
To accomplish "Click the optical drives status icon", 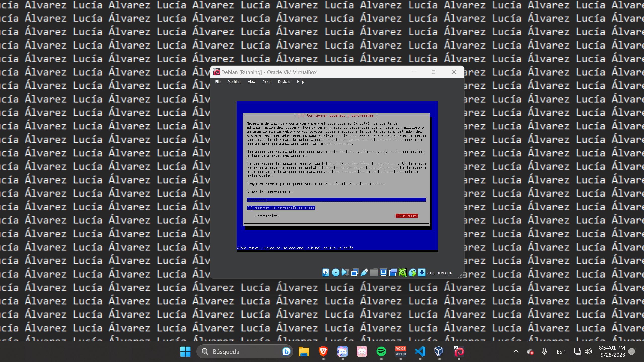I will (x=336, y=272).
